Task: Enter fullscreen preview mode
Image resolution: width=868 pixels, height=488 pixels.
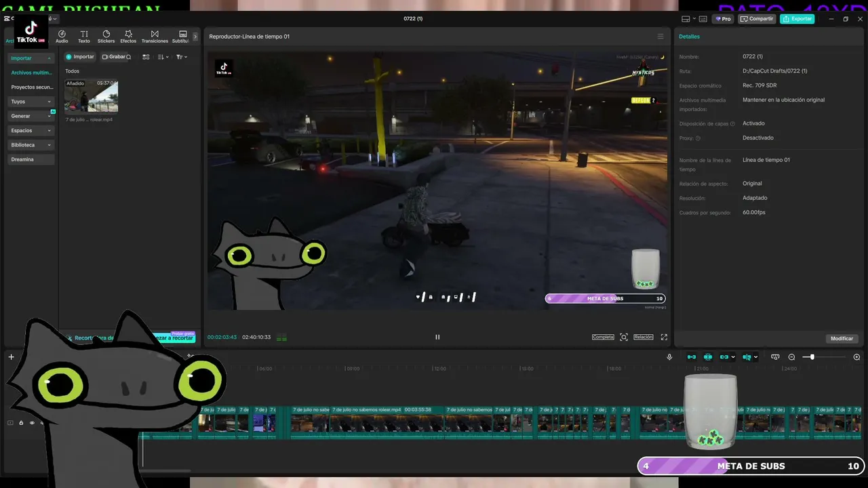Action: 664,337
